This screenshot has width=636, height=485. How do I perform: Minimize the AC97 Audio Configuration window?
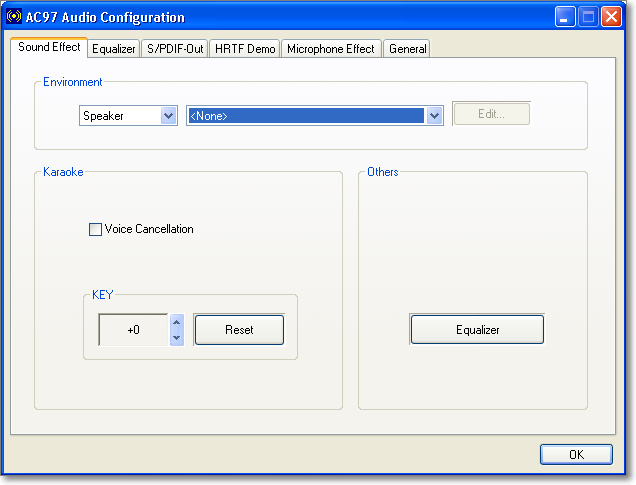tap(565, 17)
